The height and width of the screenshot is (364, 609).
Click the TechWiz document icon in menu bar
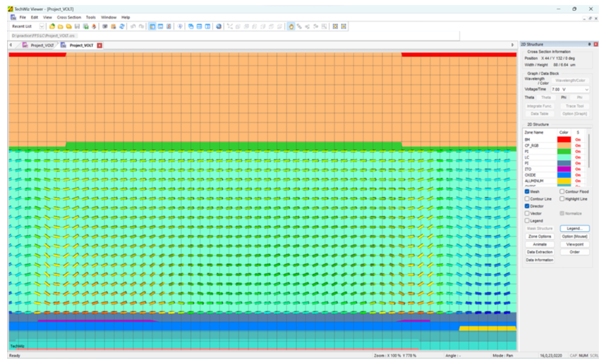13,17
